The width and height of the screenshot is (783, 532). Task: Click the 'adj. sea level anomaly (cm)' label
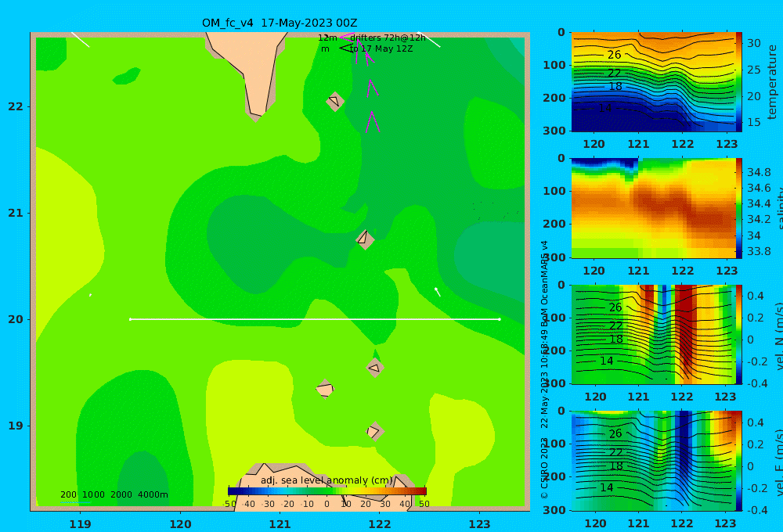[327, 480]
